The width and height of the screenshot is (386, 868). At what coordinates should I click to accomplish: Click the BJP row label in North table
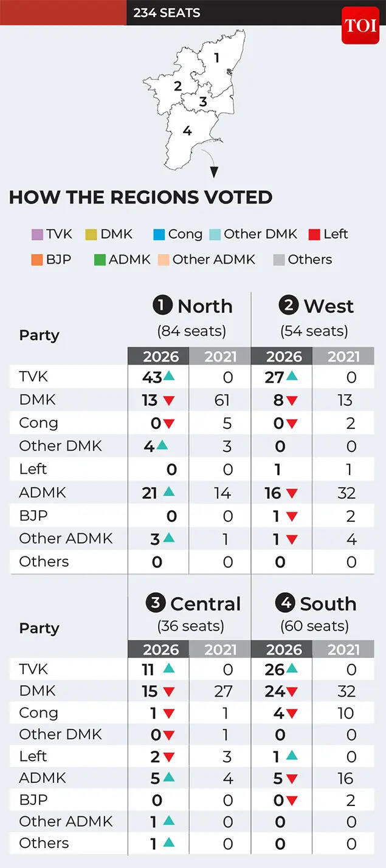pyautogui.click(x=33, y=516)
